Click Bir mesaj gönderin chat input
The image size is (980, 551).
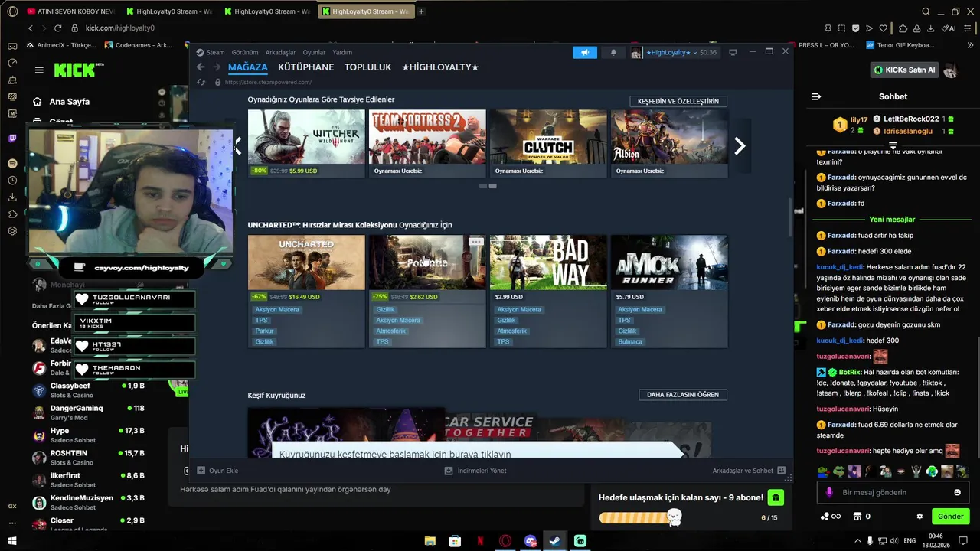pos(893,492)
